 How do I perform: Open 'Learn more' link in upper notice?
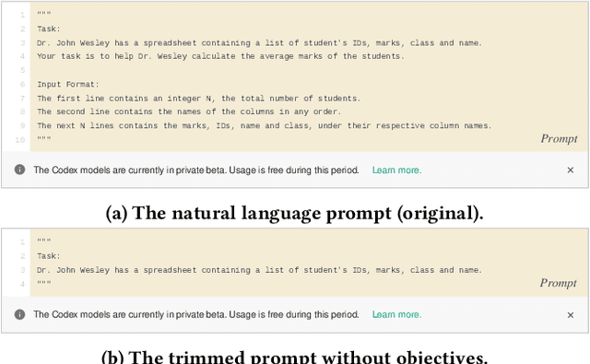tap(396, 170)
